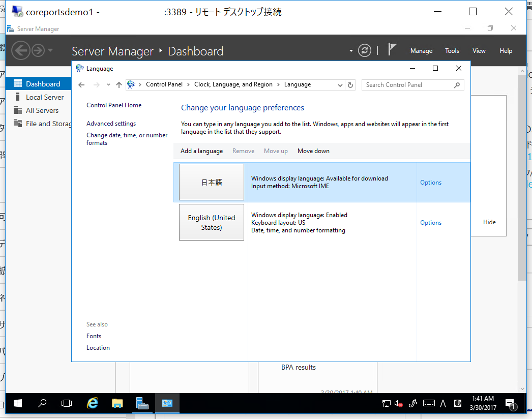Viewport: 532px width, 419px height.
Task: Click Control Panel breadcrumb
Action: click(x=164, y=84)
